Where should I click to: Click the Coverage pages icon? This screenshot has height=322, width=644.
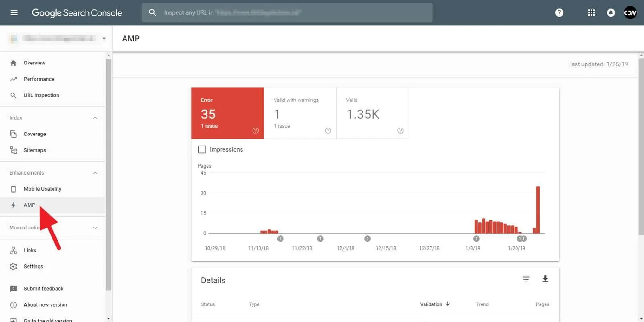coord(13,134)
